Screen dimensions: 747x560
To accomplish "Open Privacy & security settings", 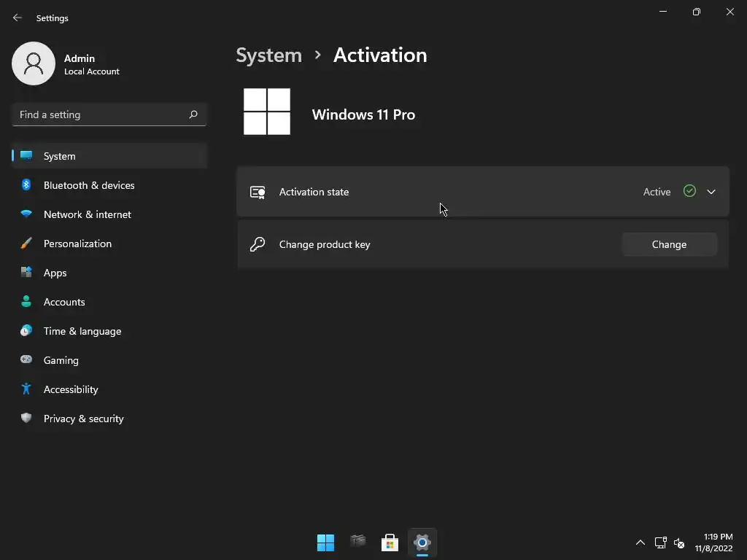I will pyautogui.click(x=109, y=419).
